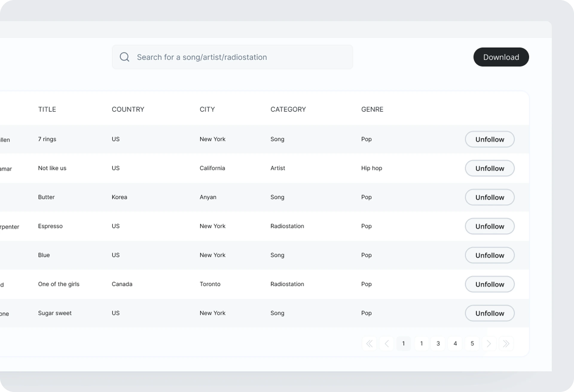Jump to last page double-chevron

point(506,344)
